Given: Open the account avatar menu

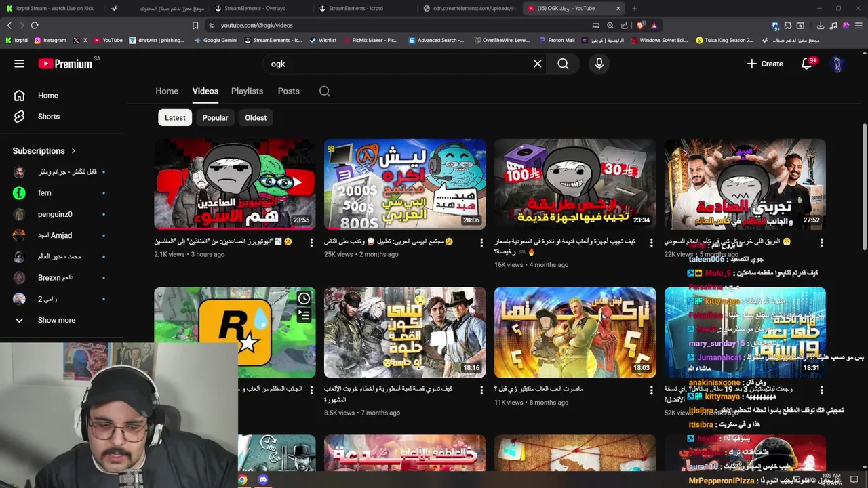Looking at the screenshot, I should click(837, 64).
